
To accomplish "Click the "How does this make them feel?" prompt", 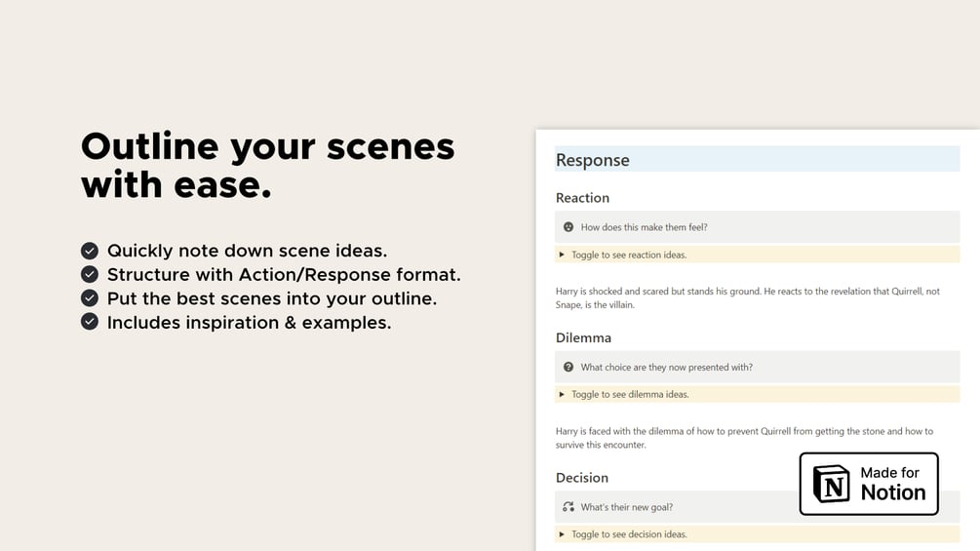I will click(644, 227).
